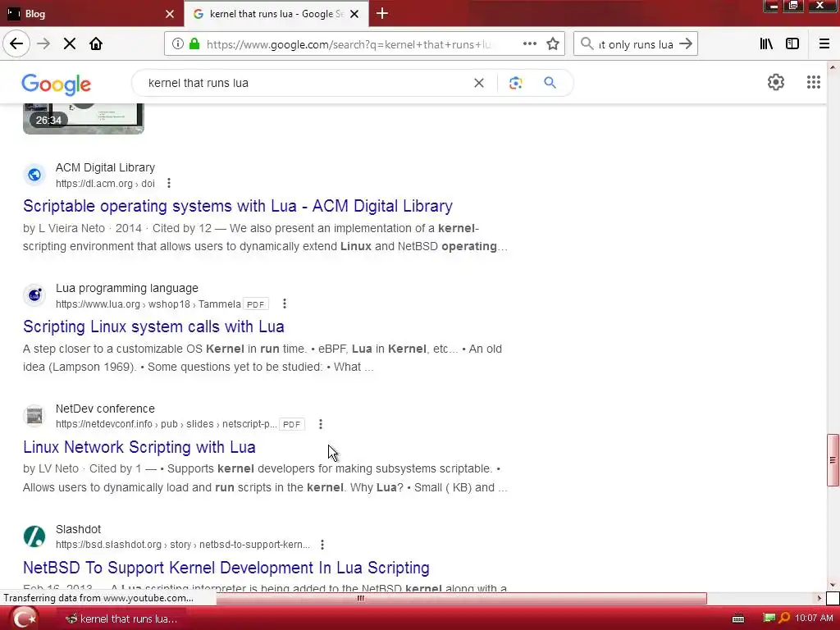Viewport: 840px width, 630px height.
Task: Search by image with Google Lens
Action: 515,83
